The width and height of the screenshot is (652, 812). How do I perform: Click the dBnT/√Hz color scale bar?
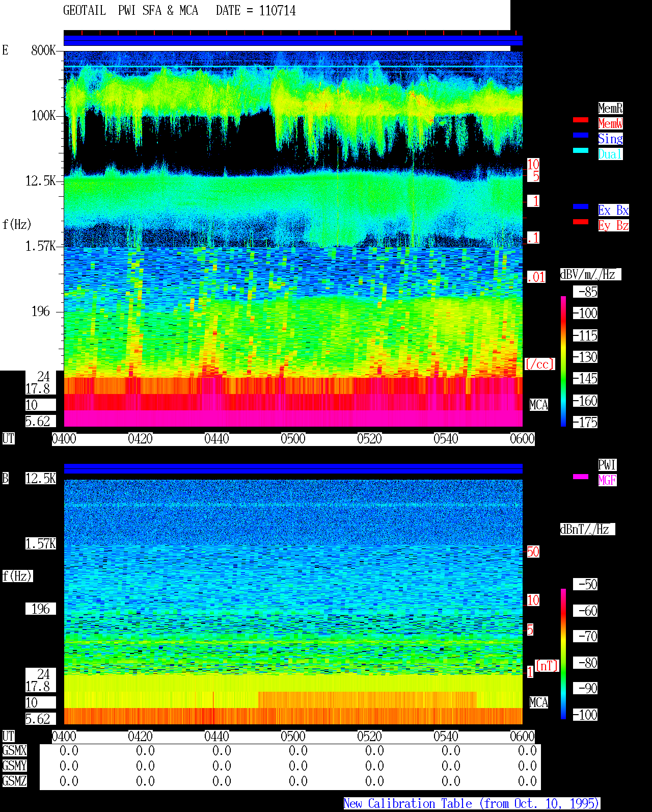(563, 654)
